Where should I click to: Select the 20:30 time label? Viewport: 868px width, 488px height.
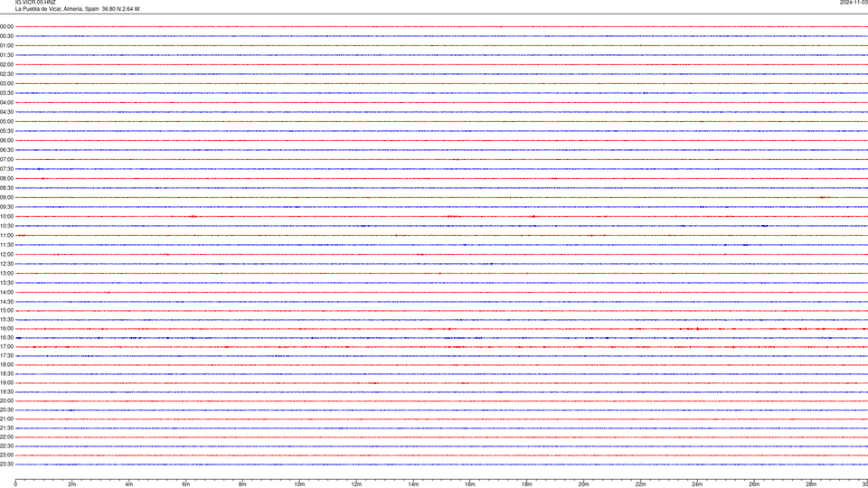pyautogui.click(x=6, y=410)
